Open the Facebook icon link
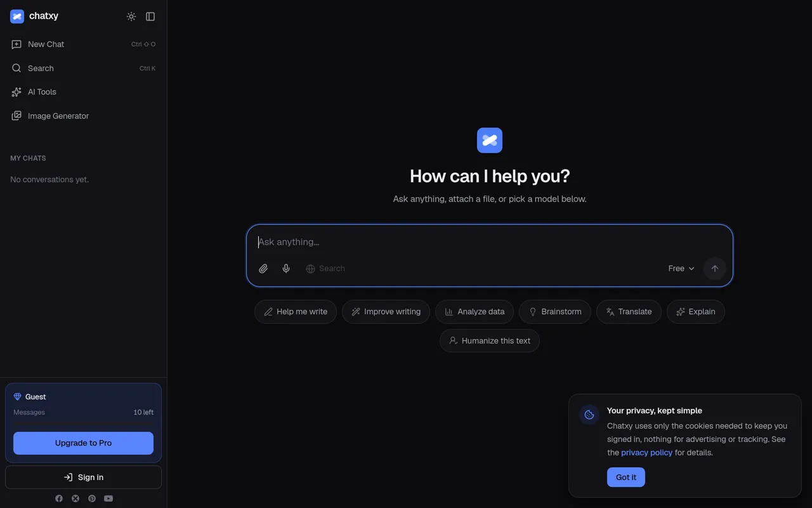The height and width of the screenshot is (508, 812). (x=59, y=498)
